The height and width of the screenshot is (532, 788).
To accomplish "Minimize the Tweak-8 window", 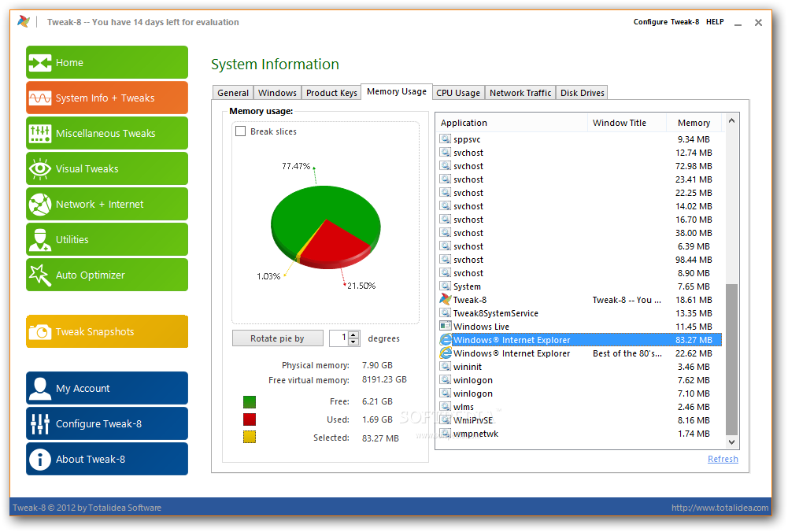I will [738, 23].
